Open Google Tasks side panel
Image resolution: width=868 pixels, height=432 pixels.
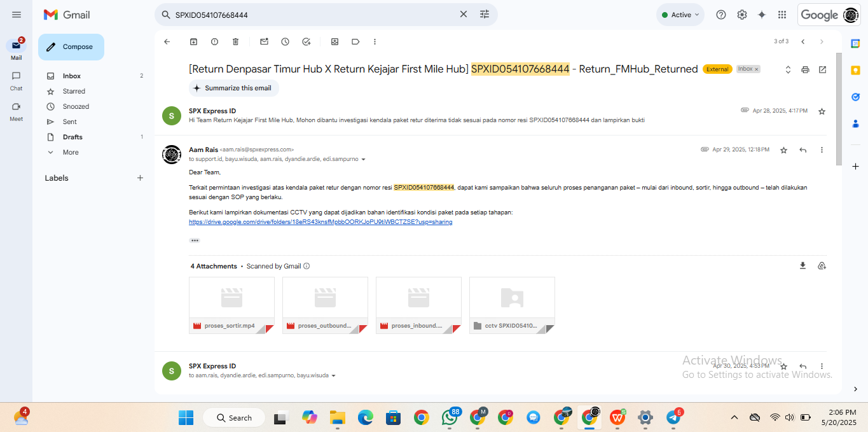pyautogui.click(x=855, y=97)
